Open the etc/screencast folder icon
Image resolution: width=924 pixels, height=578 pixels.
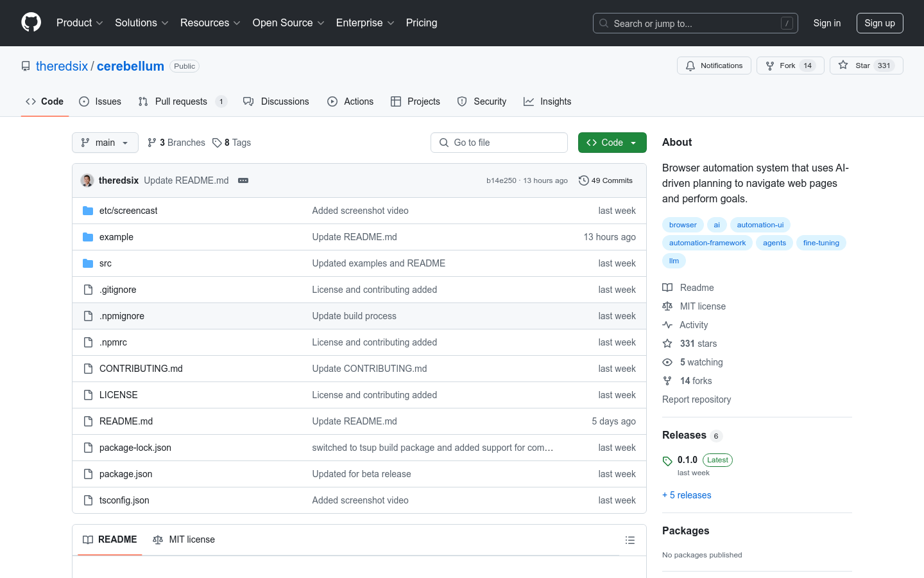point(88,211)
